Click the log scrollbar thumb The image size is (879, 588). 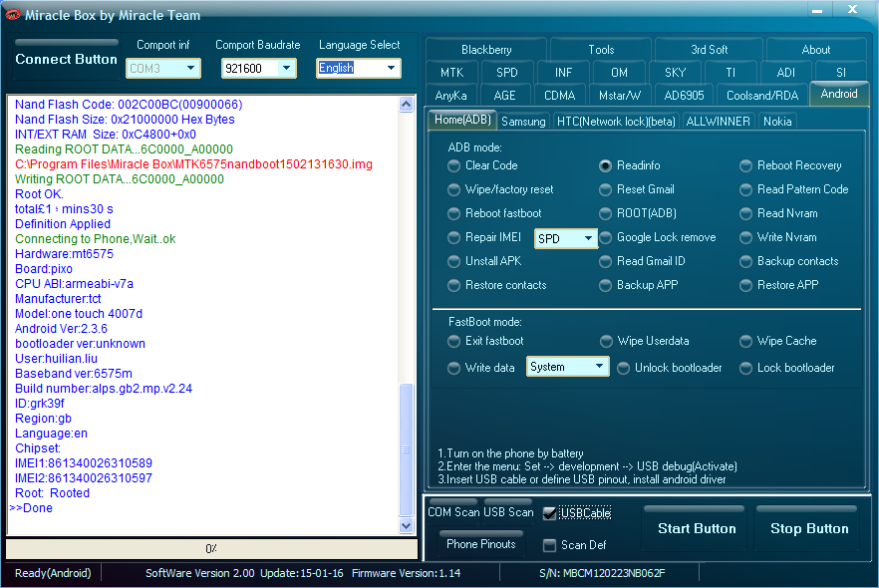point(407,449)
